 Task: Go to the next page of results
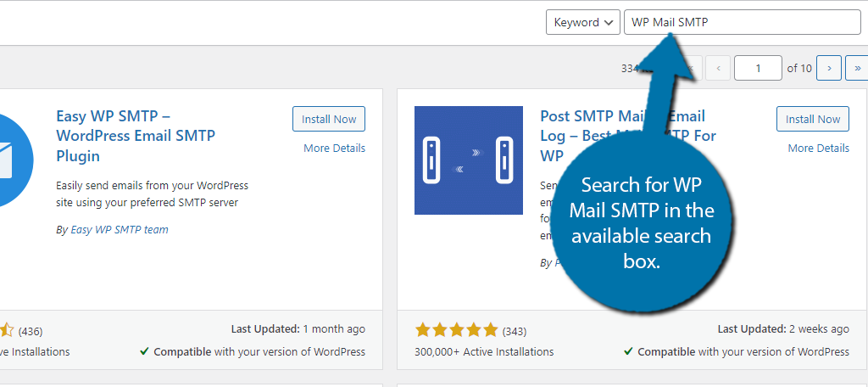click(x=828, y=68)
